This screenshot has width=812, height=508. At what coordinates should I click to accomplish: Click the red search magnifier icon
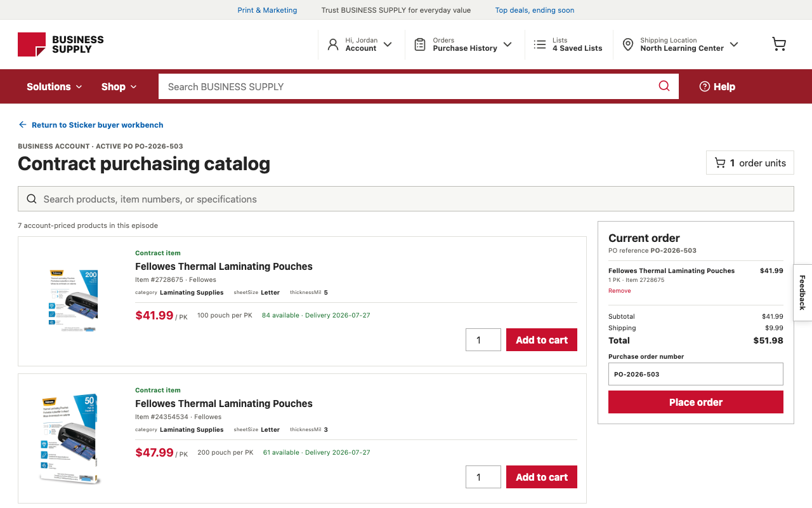point(664,86)
